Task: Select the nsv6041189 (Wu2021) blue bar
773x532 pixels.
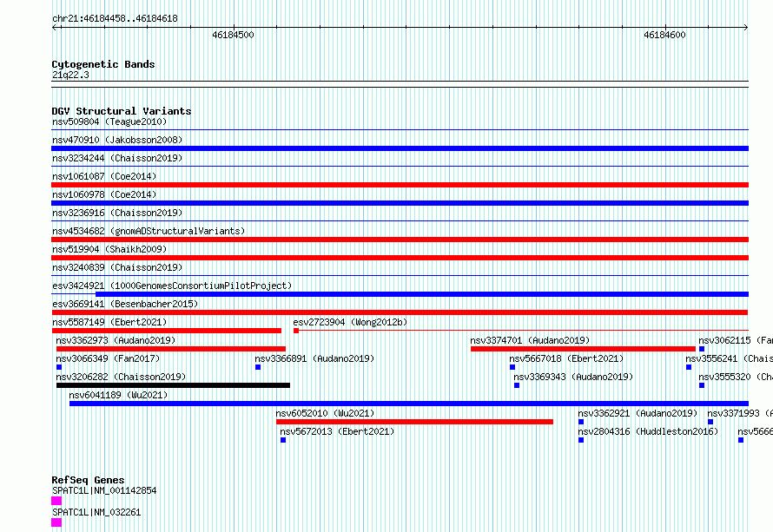Action: pos(409,404)
